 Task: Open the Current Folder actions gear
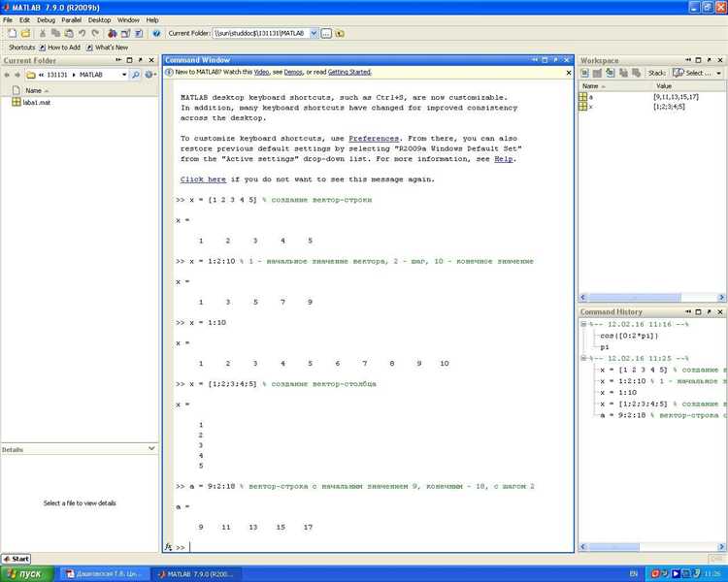click(149, 75)
